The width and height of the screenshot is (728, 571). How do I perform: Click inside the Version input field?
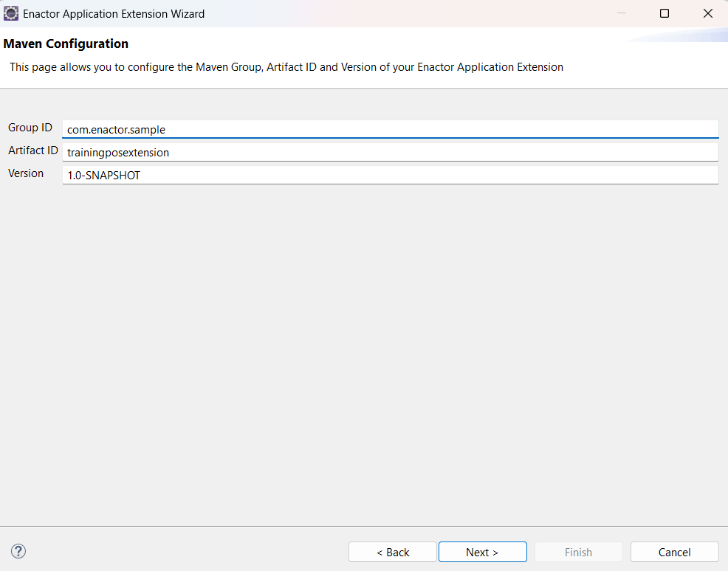pos(295,174)
